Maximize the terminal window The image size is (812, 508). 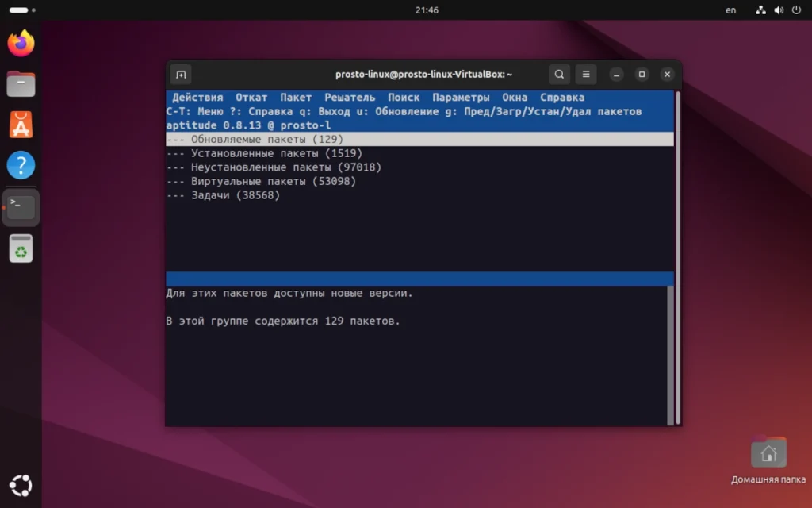point(642,75)
